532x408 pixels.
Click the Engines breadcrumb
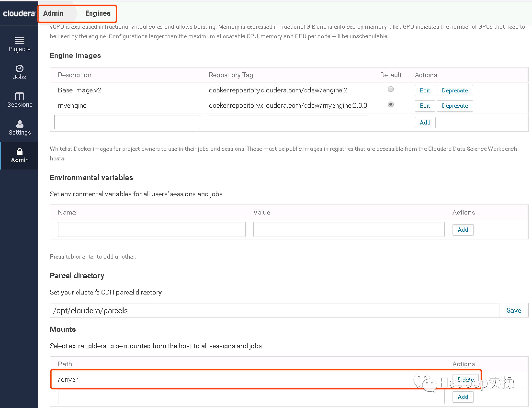(98, 13)
